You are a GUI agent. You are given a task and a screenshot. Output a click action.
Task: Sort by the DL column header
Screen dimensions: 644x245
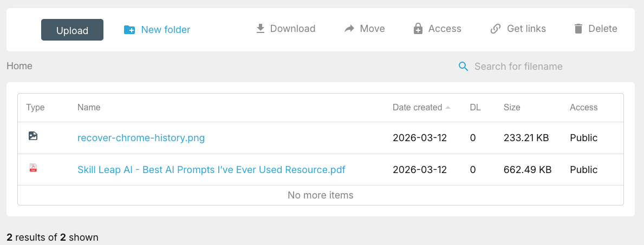pyautogui.click(x=475, y=108)
